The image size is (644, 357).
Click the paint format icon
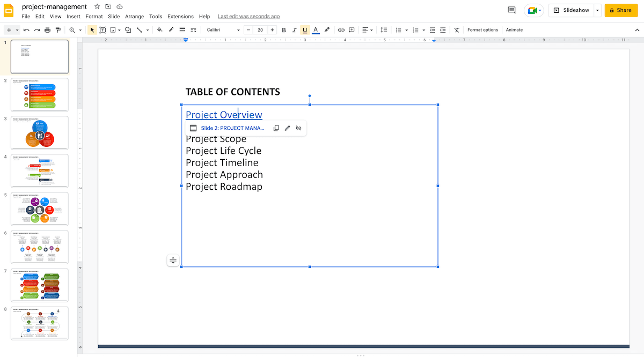click(58, 30)
